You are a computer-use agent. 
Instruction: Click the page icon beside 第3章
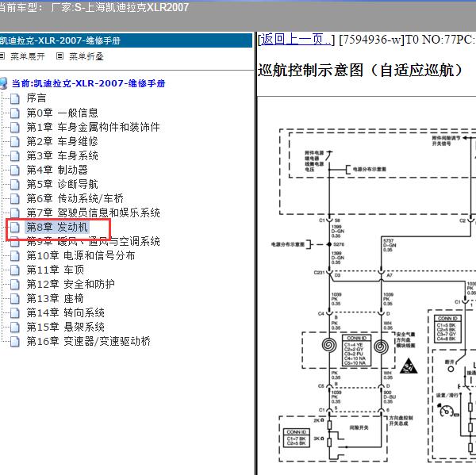click(14, 155)
